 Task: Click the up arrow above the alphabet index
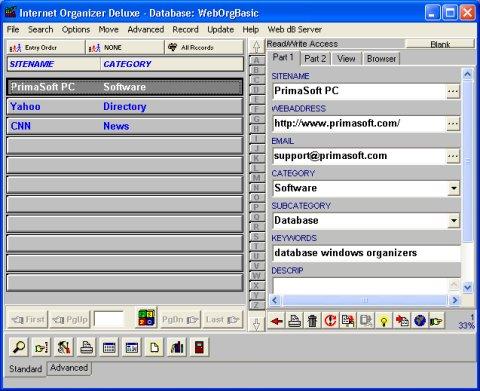pos(256,47)
